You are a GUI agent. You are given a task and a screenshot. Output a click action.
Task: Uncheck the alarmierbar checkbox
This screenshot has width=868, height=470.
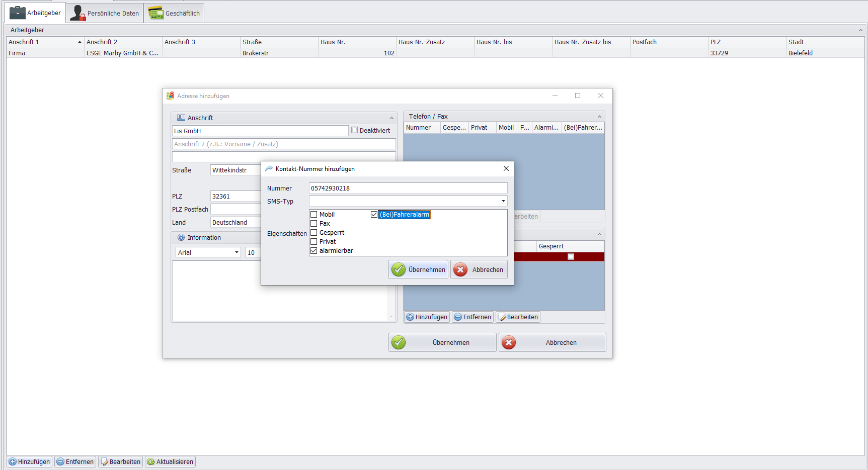click(314, 251)
